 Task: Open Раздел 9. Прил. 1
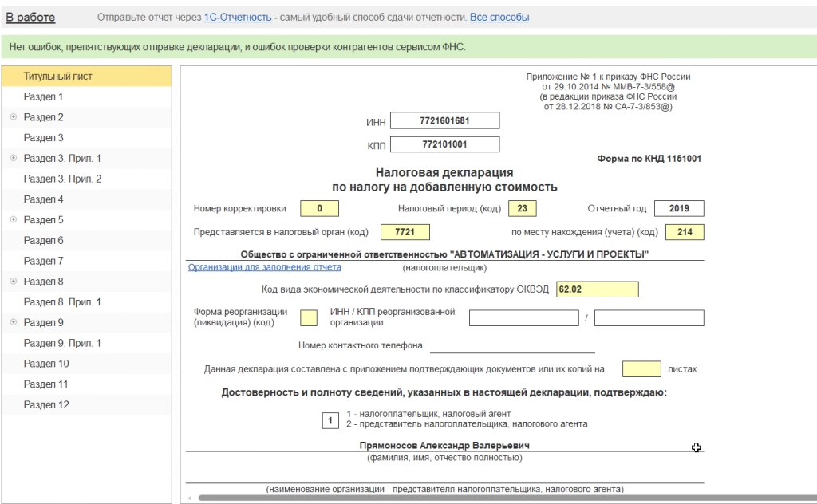pyautogui.click(x=86, y=343)
